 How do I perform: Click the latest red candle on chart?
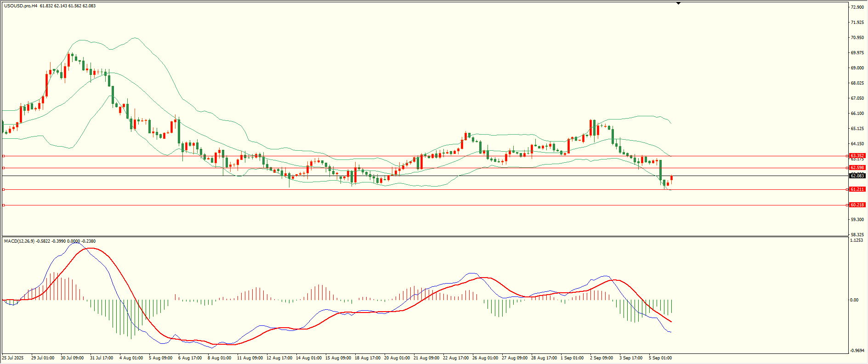coord(671,178)
